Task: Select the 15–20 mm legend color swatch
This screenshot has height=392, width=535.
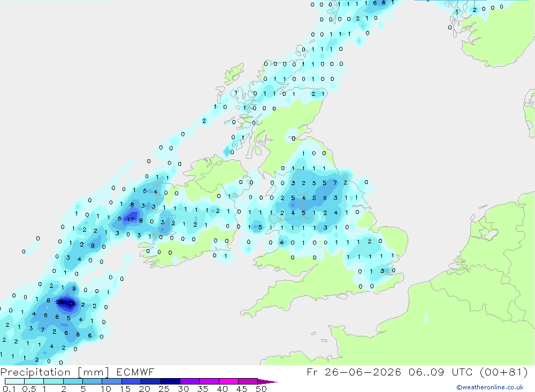Action: [x=132, y=381]
